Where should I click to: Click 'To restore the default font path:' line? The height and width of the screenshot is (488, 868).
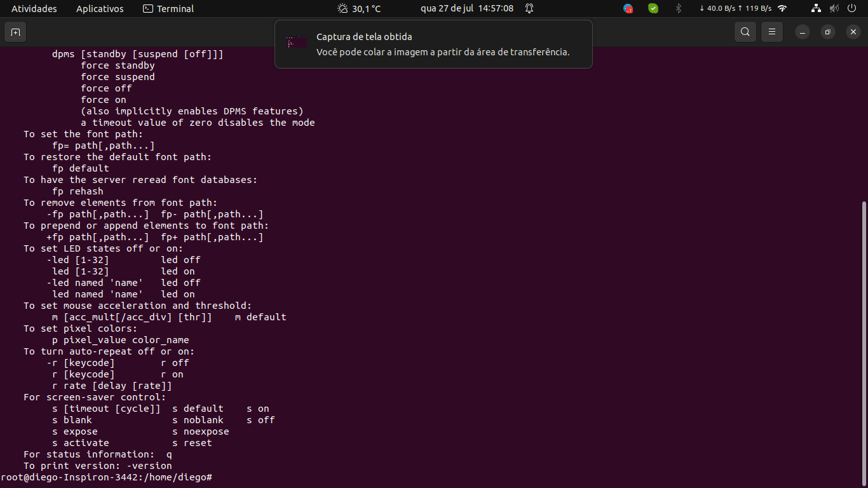tap(118, 157)
